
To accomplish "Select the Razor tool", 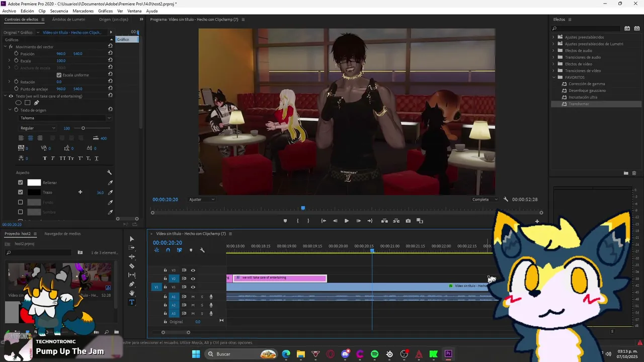I will point(132,266).
